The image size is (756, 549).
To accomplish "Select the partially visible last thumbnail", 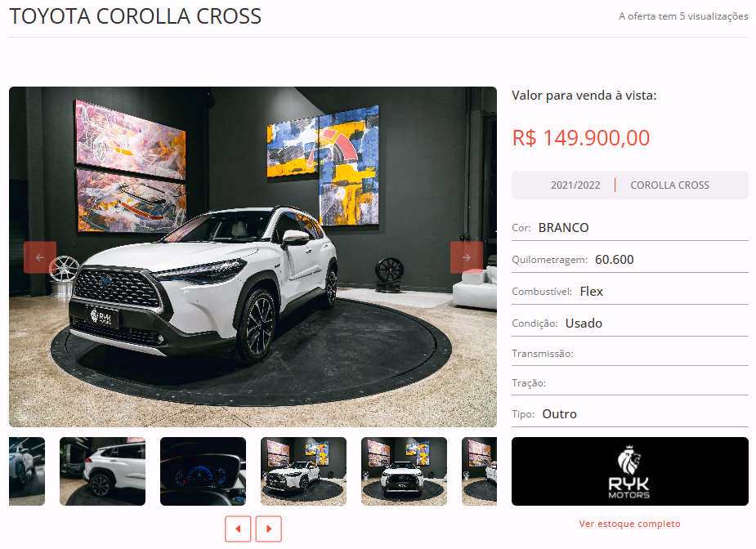I will [479, 471].
